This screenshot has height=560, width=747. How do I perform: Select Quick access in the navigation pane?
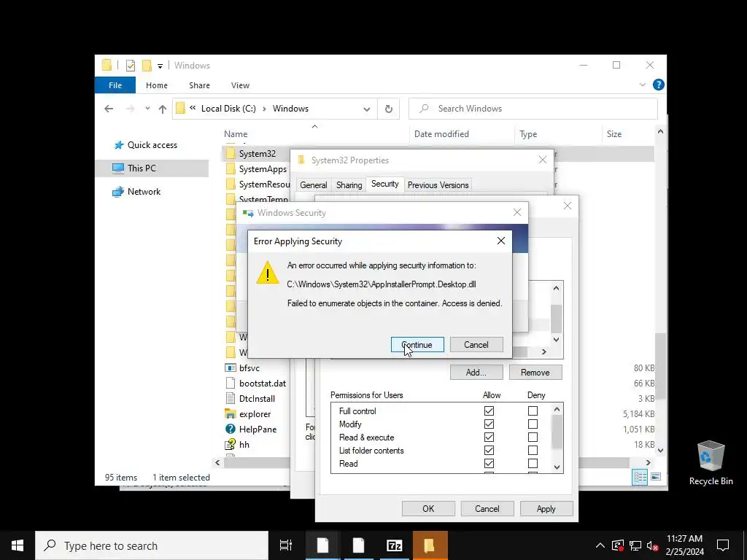click(152, 145)
